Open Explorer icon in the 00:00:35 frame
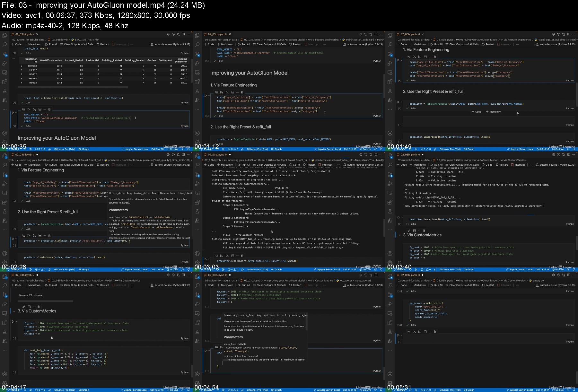Image resolution: width=578 pixels, height=392 pixels. click(x=4, y=35)
